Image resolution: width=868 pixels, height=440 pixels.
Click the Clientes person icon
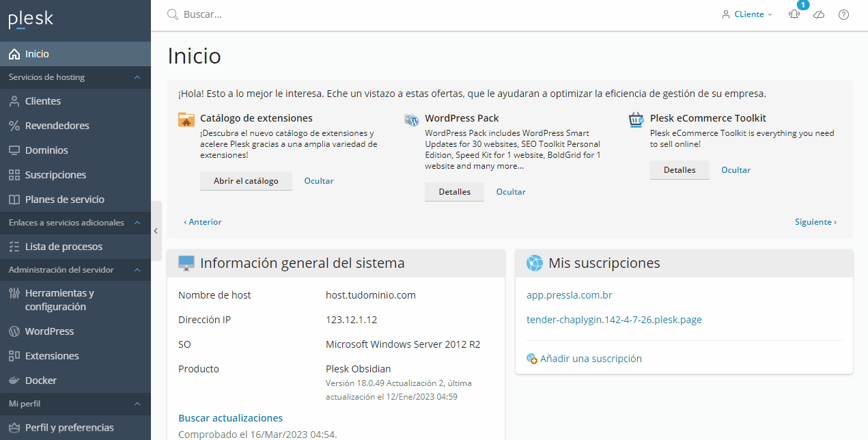[x=14, y=101]
